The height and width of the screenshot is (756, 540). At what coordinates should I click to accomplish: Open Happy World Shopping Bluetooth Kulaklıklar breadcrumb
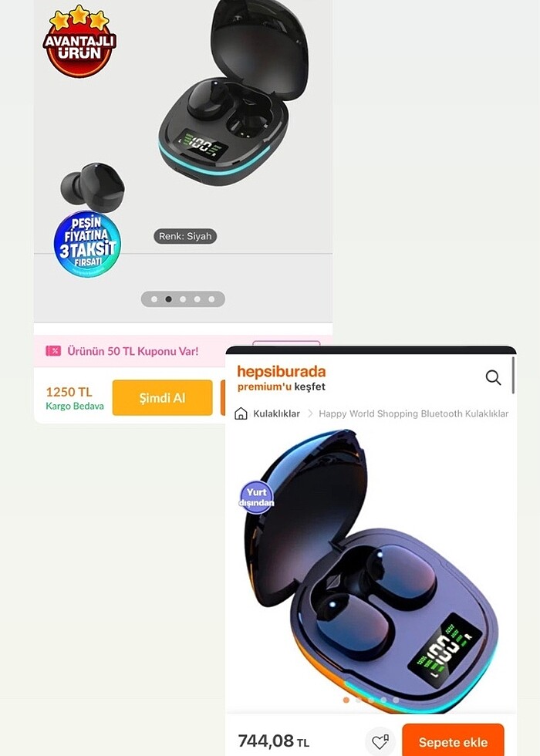coord(413,413)
